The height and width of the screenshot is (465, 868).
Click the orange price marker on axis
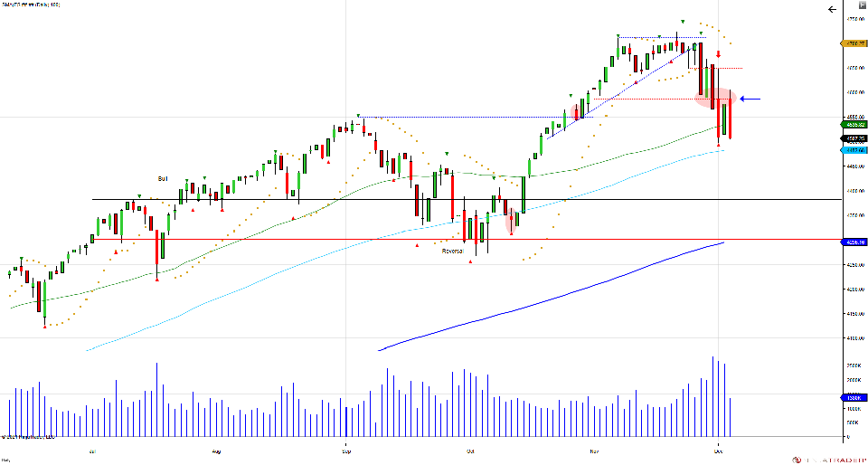coord(853,43)
